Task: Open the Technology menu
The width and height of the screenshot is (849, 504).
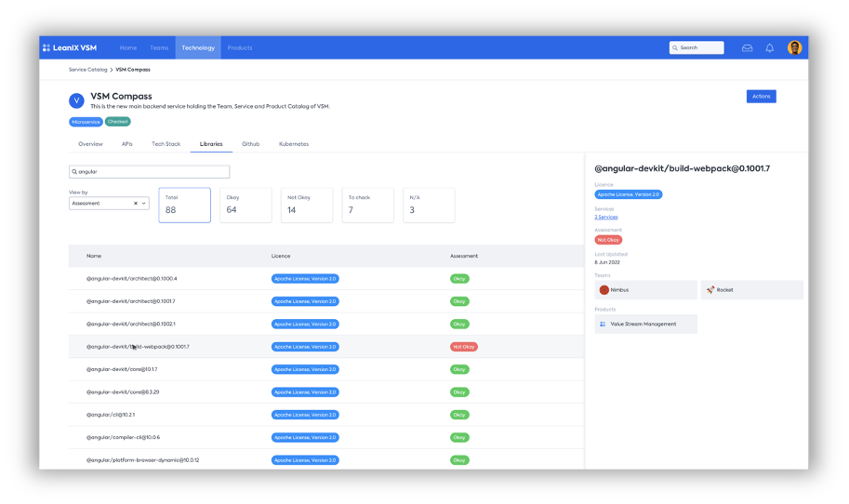Action: click(x=198, y=47)
